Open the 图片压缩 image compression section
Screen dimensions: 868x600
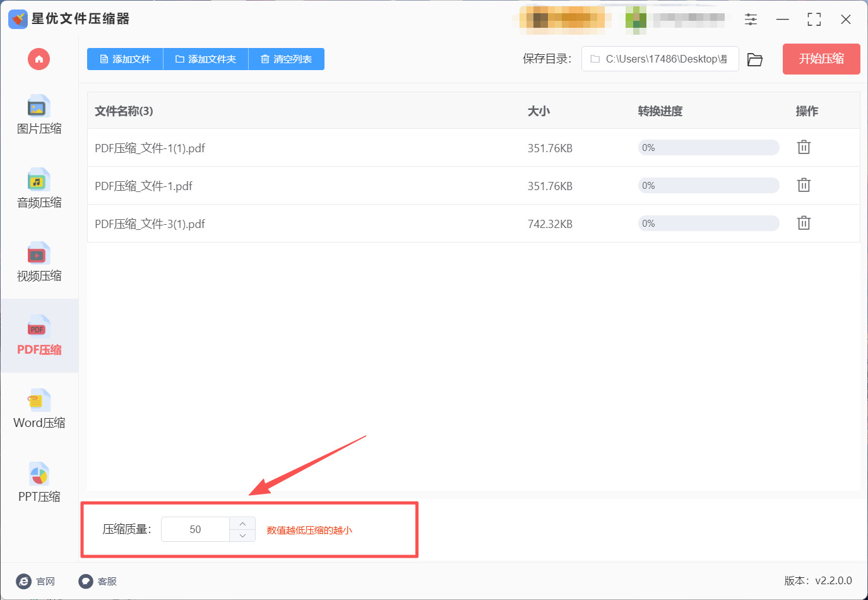click(39, 115)
